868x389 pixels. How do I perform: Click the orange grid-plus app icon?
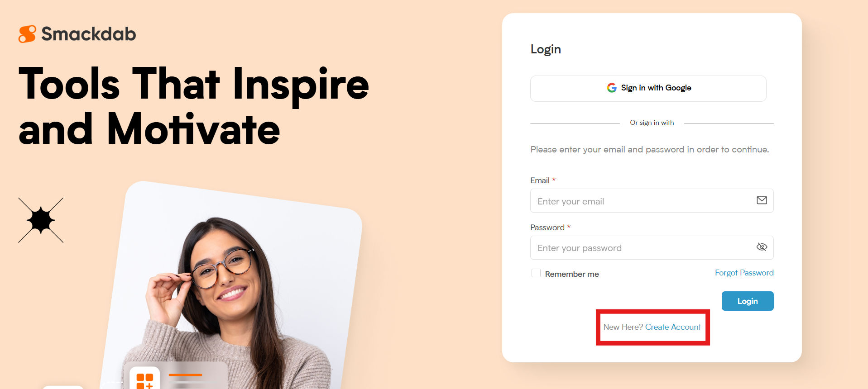[145, 380]
